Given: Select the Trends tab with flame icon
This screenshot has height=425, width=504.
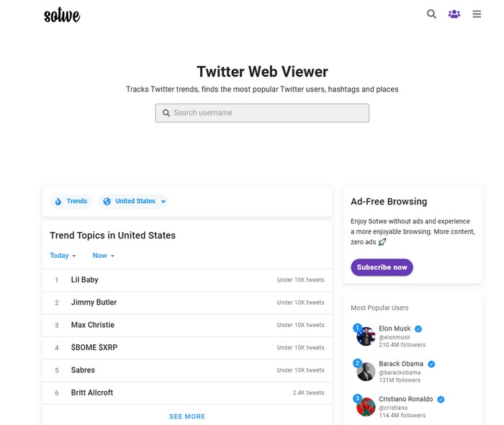Looking at the screenshot, I should click(x=71, y=201).
